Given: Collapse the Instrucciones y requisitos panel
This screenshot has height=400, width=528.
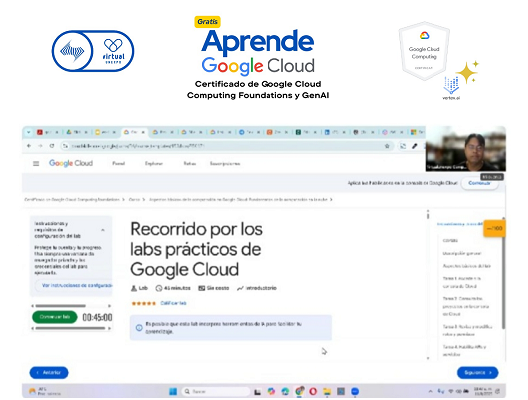Looking at the screenshot, I should point(103,230).
